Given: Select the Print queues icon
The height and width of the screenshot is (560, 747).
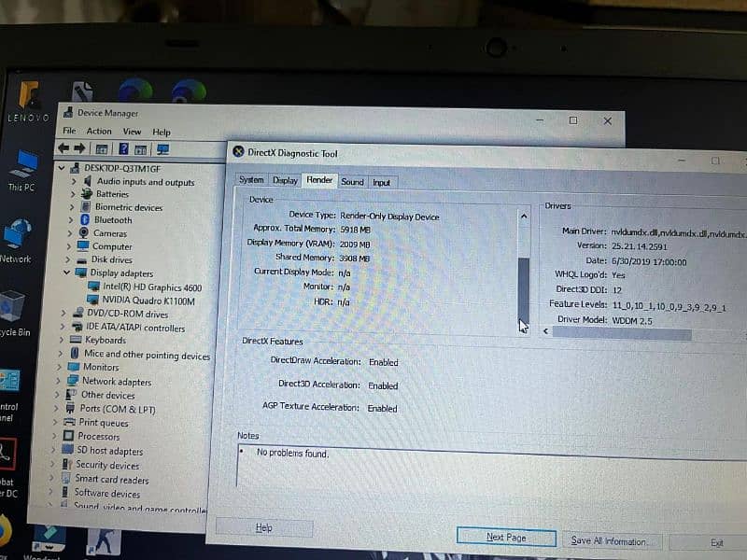Looking at the screenshot, I should [x=69, y=422].
